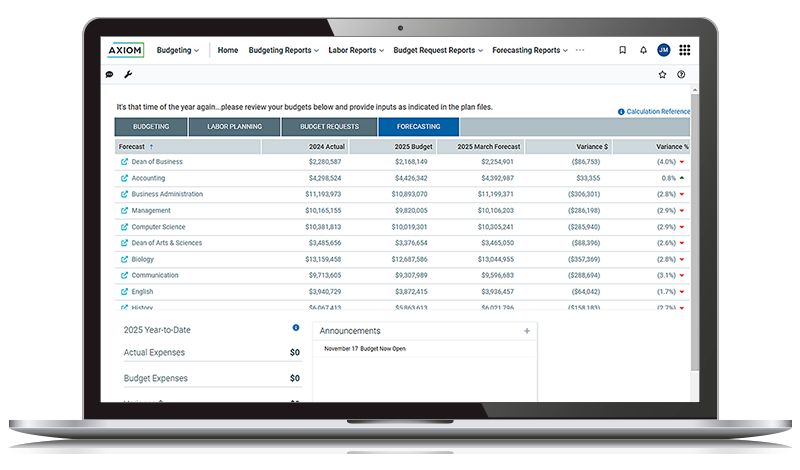Open the notifications bell
Viewport: 800px width, 470px height.
tap(643, 50)
